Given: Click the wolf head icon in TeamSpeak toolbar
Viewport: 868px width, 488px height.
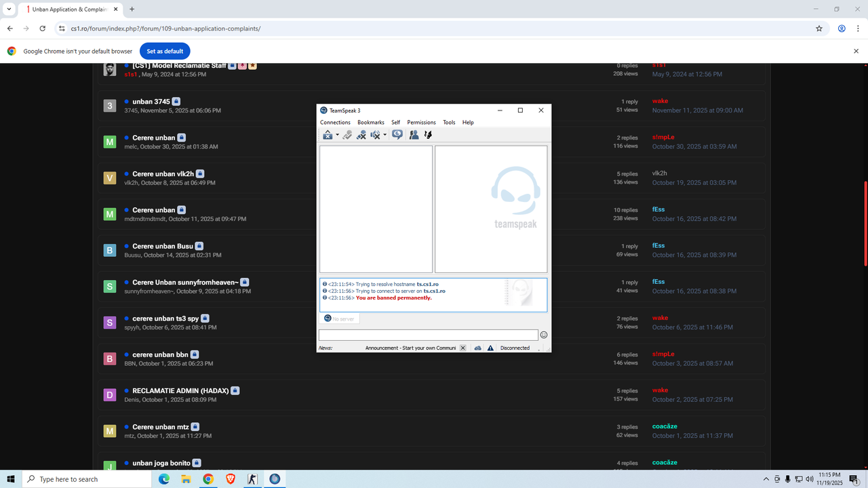Looking at the screenshot, I should [x=428, y=135].
